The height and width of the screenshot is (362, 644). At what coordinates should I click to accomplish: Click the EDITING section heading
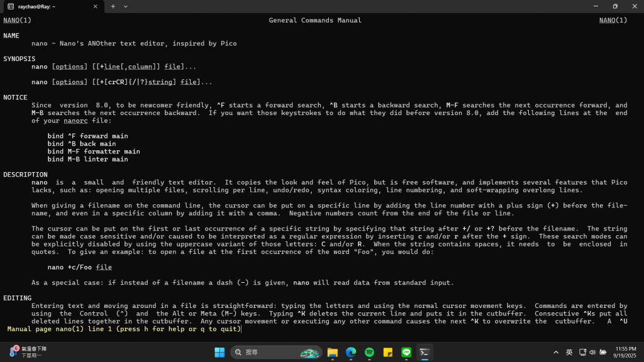pyautogui.click(x=17, y=298)
